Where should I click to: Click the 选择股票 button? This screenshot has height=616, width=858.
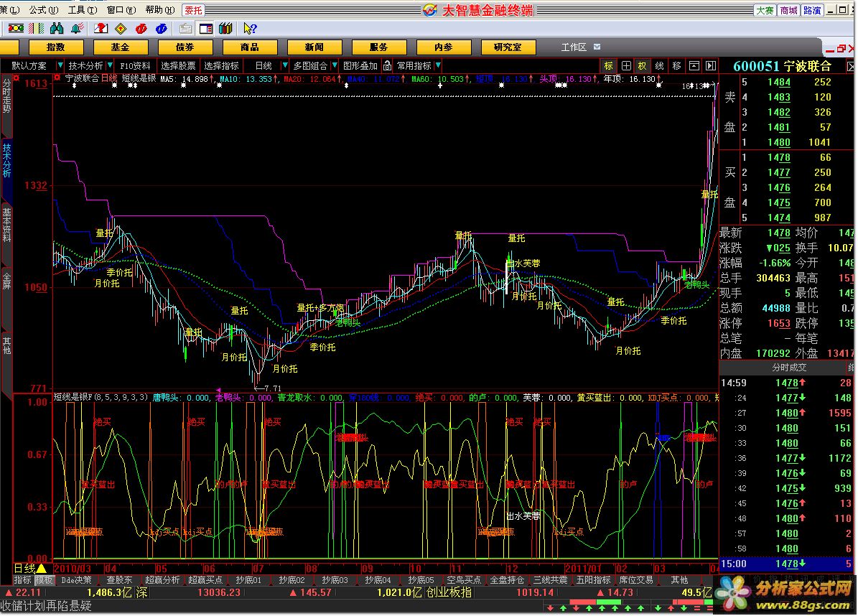tap(178, 65)
